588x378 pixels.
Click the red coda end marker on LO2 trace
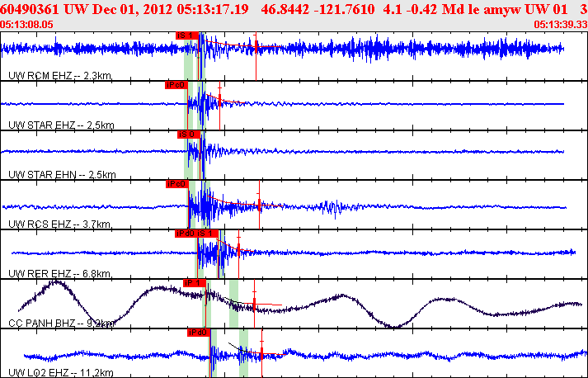click(x=261, y=353)
